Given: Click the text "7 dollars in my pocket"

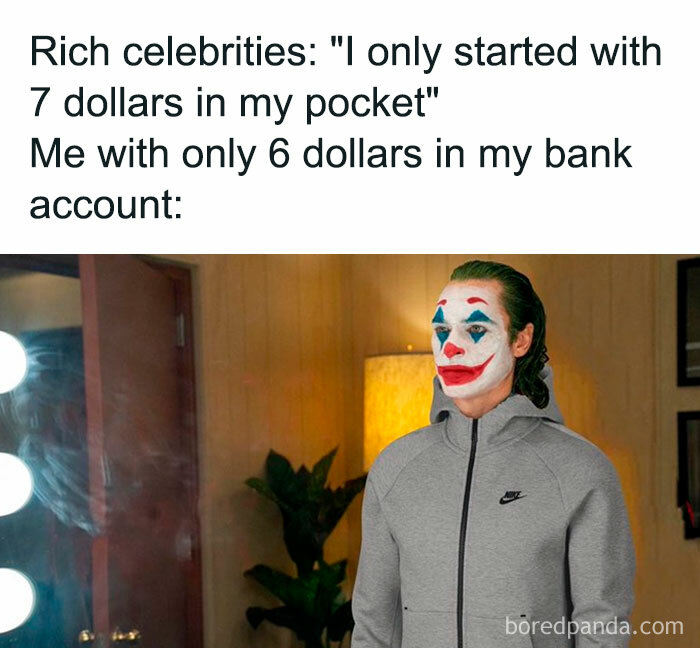Looking at the screenshot, I should (x=232, y=104).
